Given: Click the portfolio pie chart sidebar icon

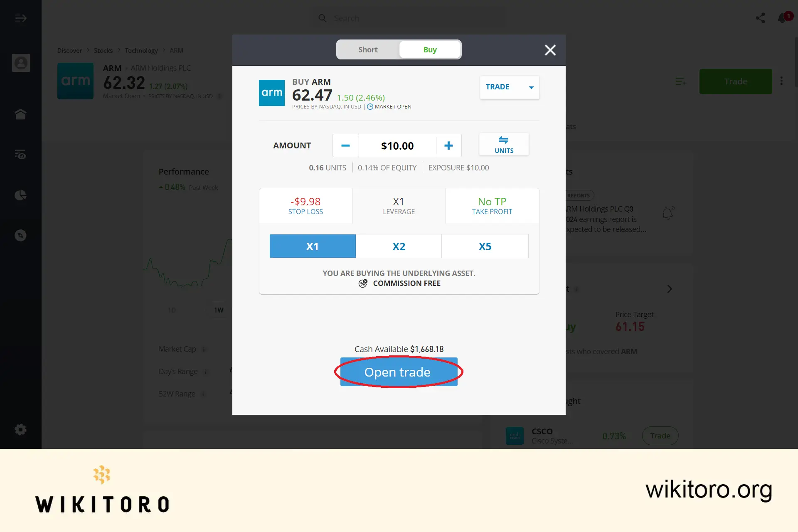Looking at the screenshot, I should [21, 195].
